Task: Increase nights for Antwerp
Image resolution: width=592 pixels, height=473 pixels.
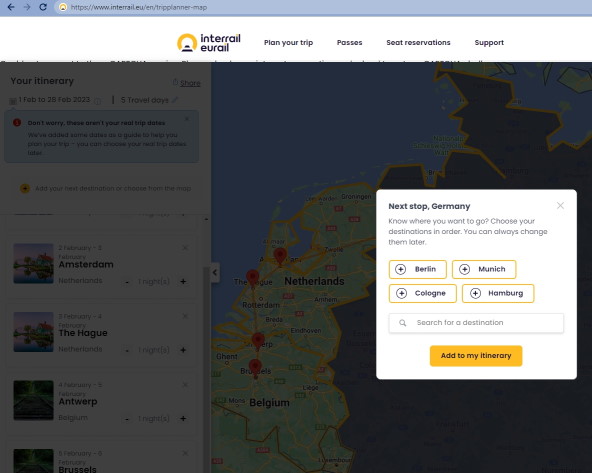Action: point(183,419)
